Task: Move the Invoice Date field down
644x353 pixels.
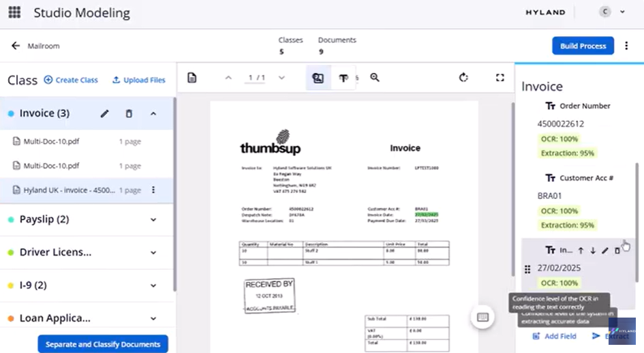Action: 593,250
